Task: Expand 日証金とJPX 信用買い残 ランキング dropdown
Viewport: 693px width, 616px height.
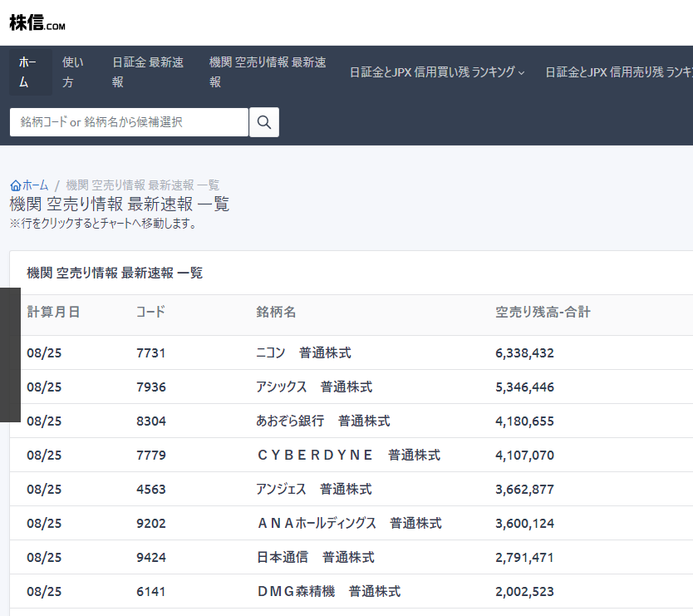Action: [x=437, y=72]
